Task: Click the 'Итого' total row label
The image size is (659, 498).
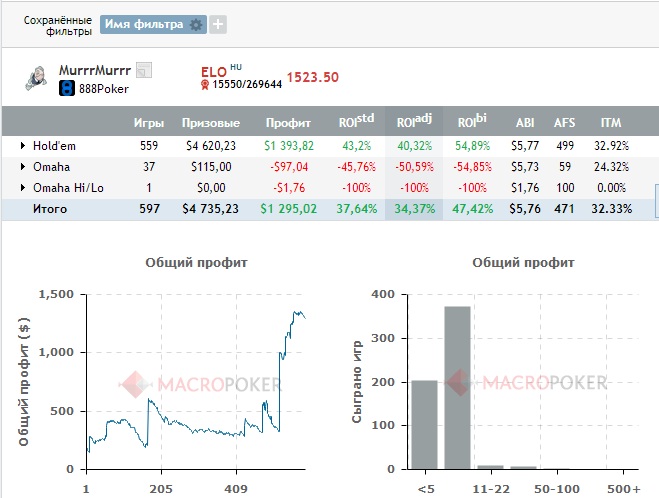Action: click(x=50, y=209)
